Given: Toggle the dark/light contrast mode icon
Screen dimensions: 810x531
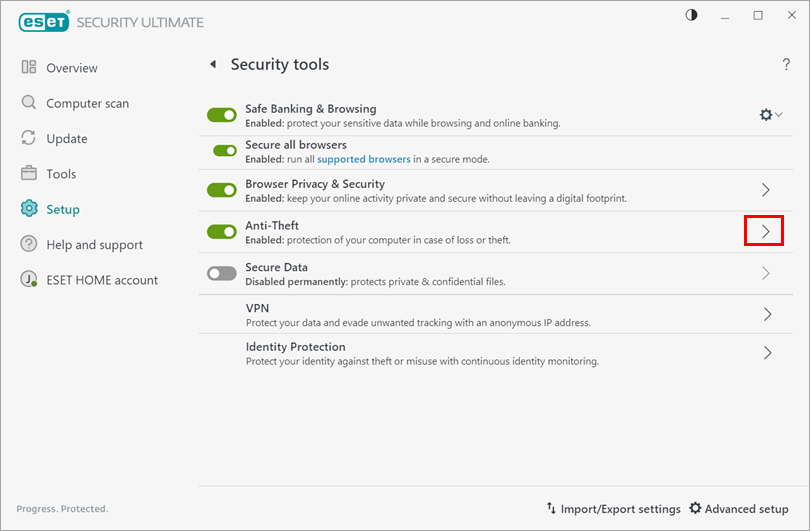Looking at the screenshot, I should pos(691,15).
